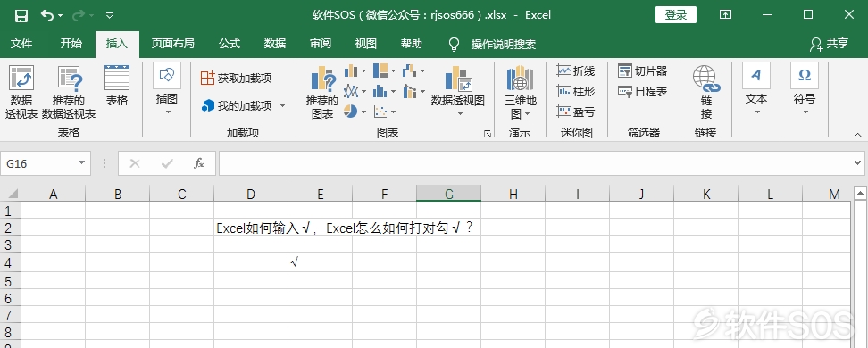The image size is (868, 348).
Task: Switch to the Data (数据) tab
Action: pyautogui.click(x=274, y=44)
